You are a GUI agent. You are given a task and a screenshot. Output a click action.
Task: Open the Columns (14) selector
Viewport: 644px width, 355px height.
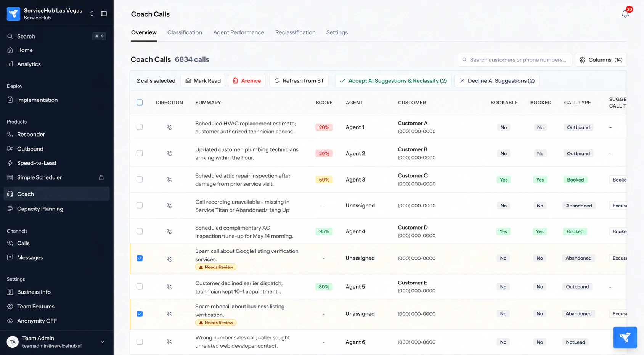pos(601,60)
